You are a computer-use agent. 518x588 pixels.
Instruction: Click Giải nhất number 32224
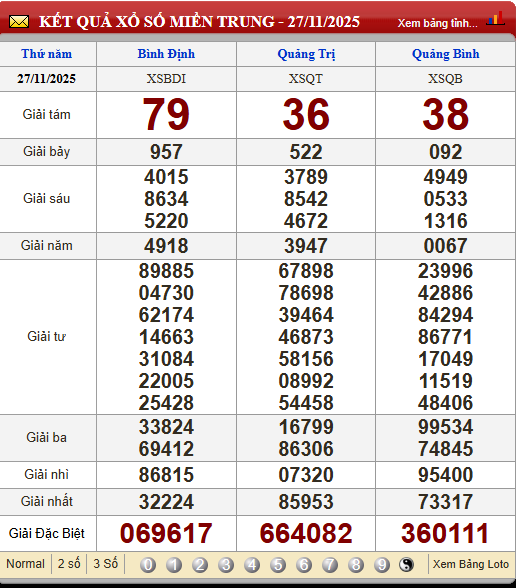coord(166,502)
